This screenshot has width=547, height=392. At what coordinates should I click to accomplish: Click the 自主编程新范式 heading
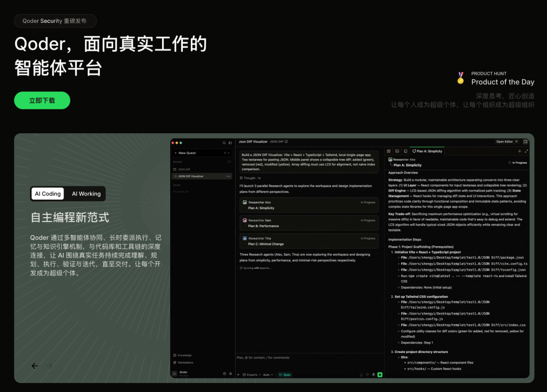70,218
